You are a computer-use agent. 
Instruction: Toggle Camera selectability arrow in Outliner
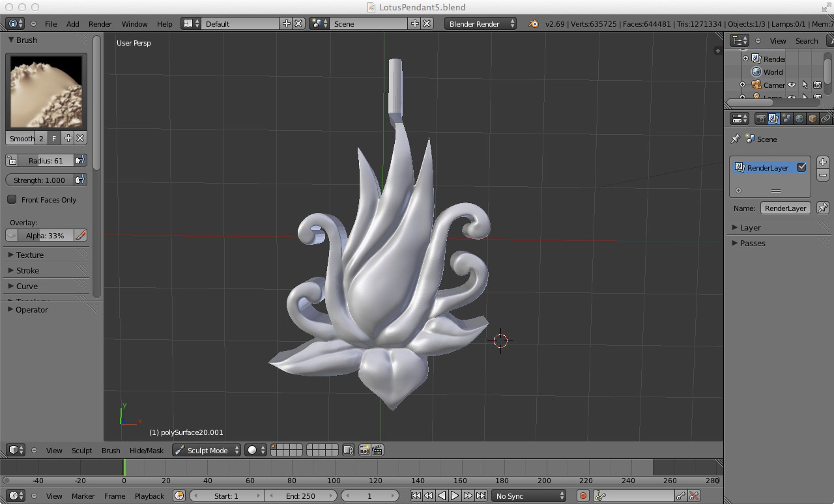pos(805,85)
